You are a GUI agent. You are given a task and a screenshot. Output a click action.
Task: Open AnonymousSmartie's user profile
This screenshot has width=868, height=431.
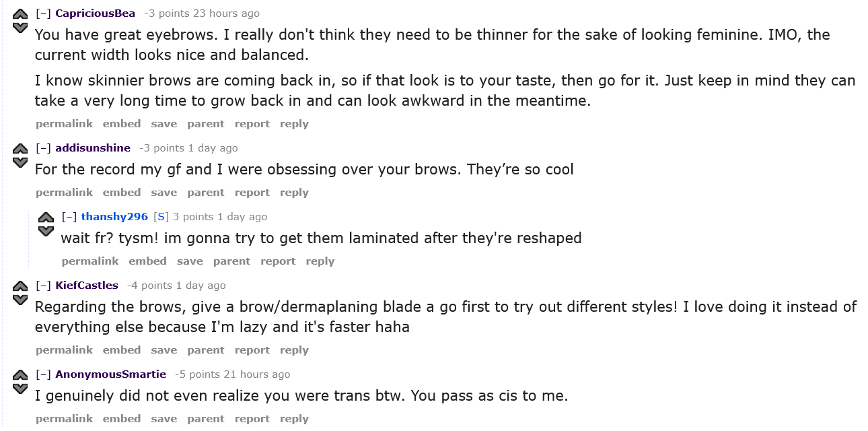110,374
